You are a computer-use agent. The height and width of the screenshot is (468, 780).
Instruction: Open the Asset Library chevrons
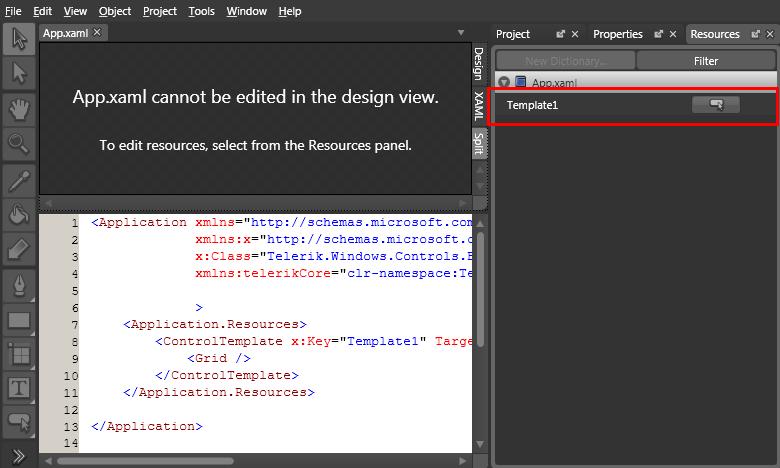(18, 456)
